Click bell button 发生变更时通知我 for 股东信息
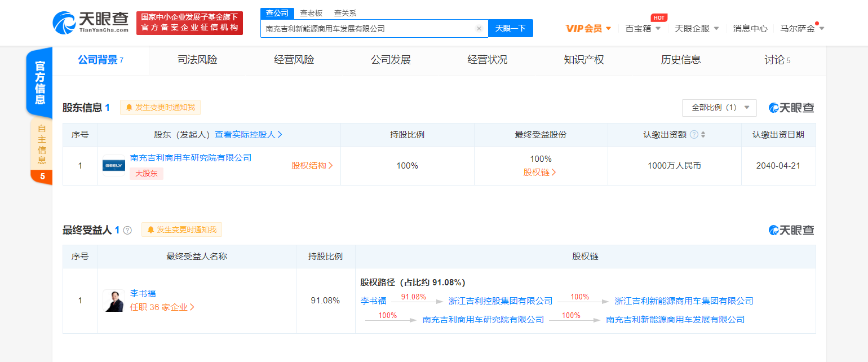868x362 pixels. [161, 108]
